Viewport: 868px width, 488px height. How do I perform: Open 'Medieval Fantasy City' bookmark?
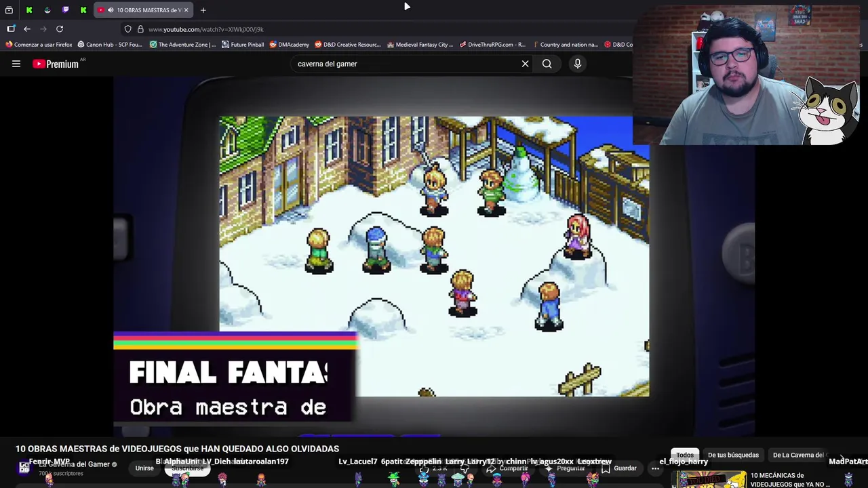pos(420,45)
